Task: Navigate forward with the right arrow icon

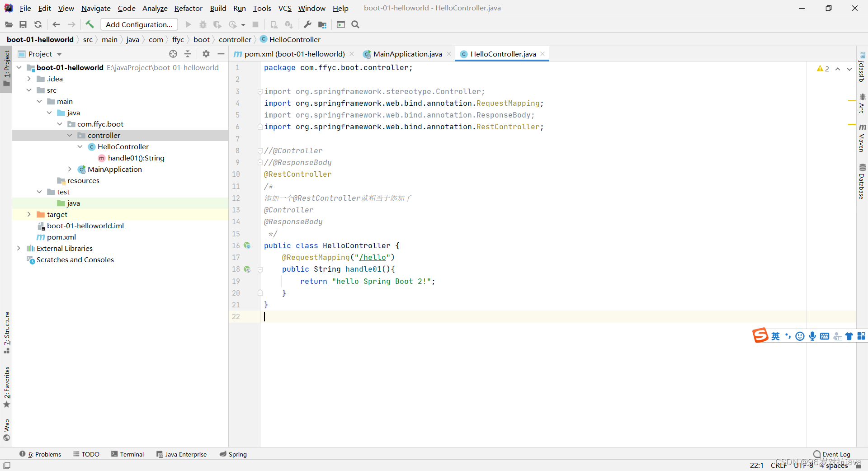Action: click(71, 24)
